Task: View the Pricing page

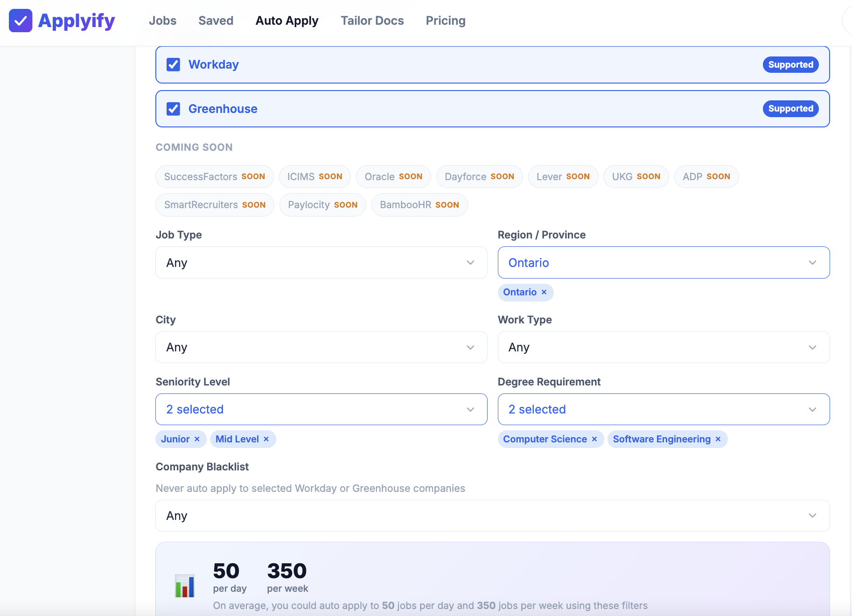Action: click(x=446, y=21)
